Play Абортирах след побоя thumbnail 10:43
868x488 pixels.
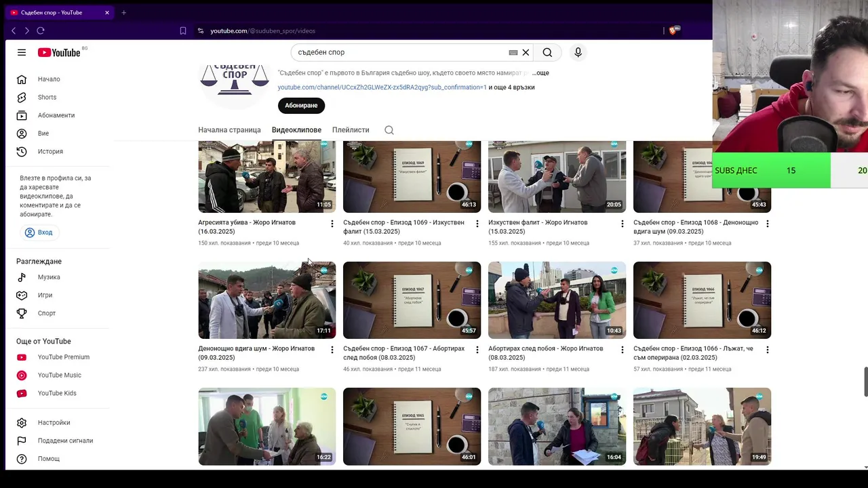[557, 300]
